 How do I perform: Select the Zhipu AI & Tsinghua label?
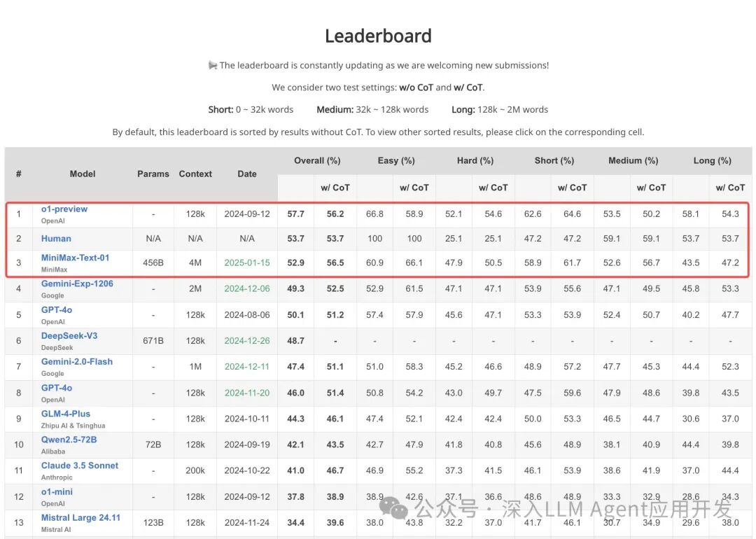(x=73, y=426)
